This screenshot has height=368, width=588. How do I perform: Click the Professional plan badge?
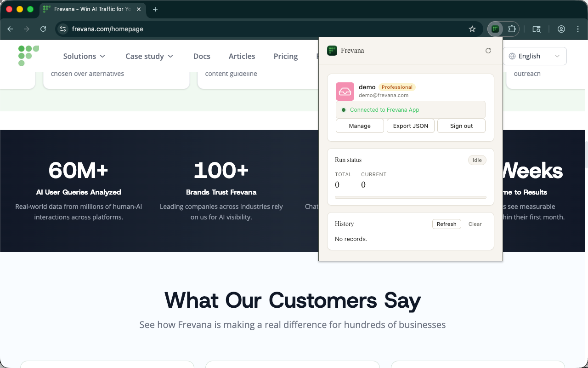coord(397,87)
